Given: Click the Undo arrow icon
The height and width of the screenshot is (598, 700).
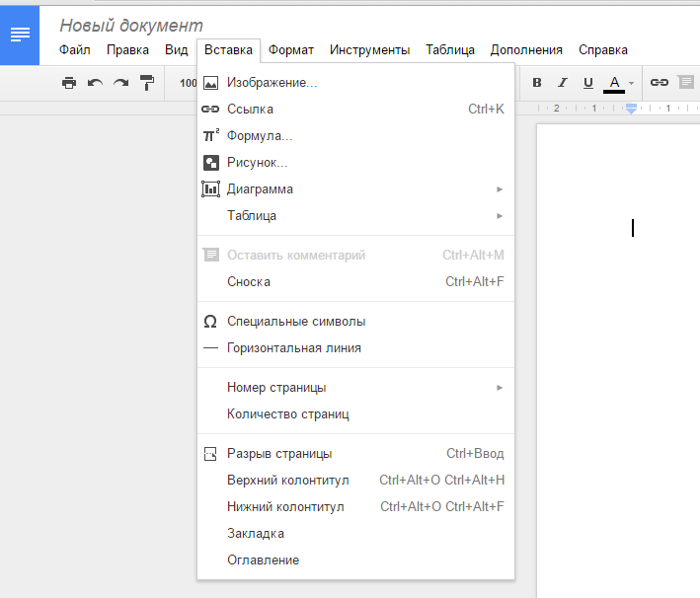Looking at the screenshot, I should click(x=95, y=83).
